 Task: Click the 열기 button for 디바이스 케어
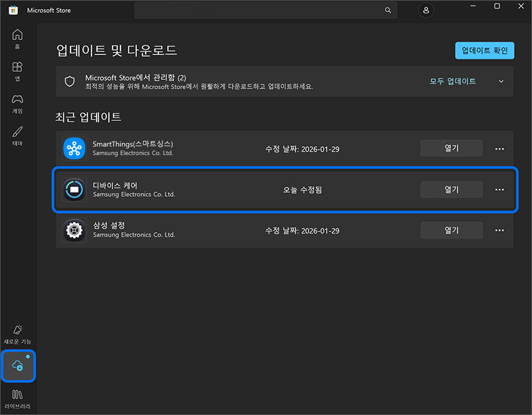pos(451,190)
